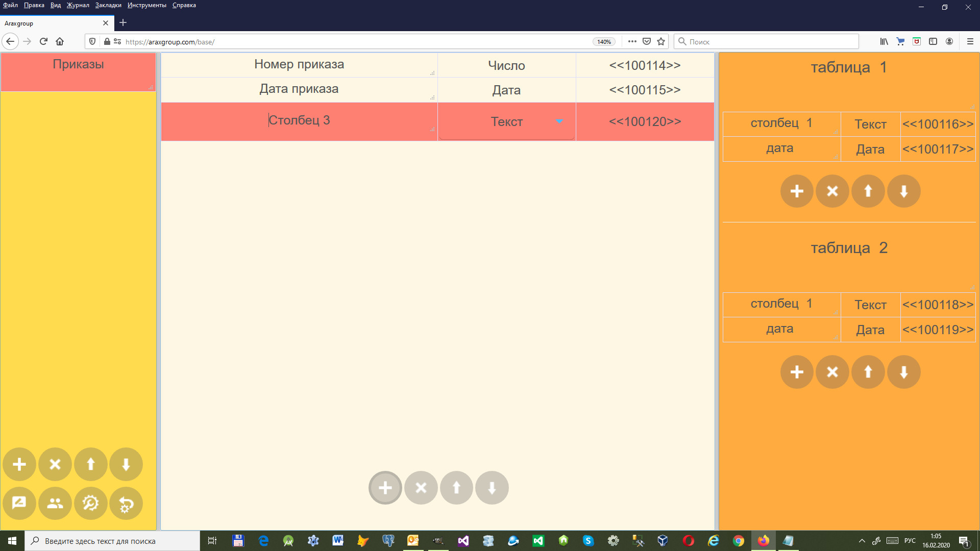The image size is (980, 551).
Task: Click the center delete X button
Action: pos(421,488)
